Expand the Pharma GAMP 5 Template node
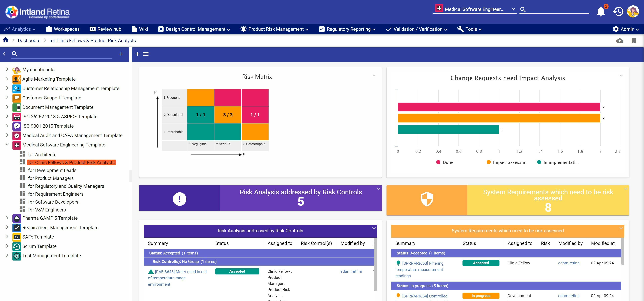 (7, 218)
